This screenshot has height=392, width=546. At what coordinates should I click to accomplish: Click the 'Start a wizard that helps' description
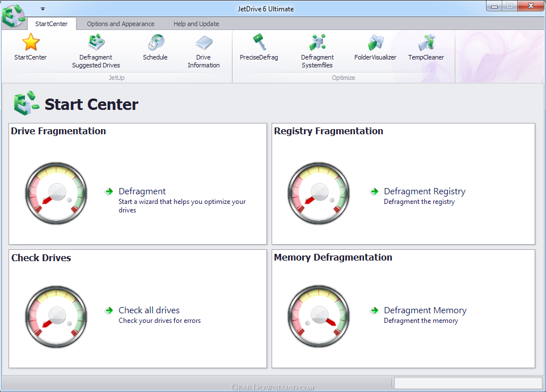[182, 206]
